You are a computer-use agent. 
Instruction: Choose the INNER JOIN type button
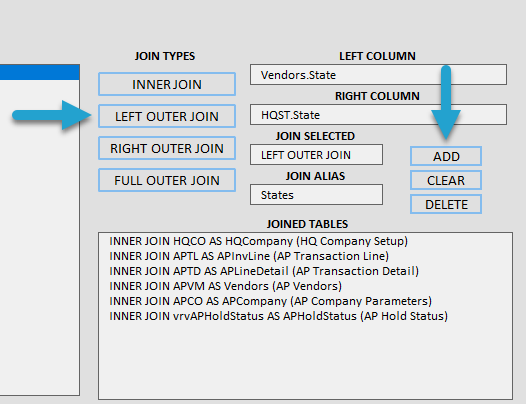coord(167,84)
